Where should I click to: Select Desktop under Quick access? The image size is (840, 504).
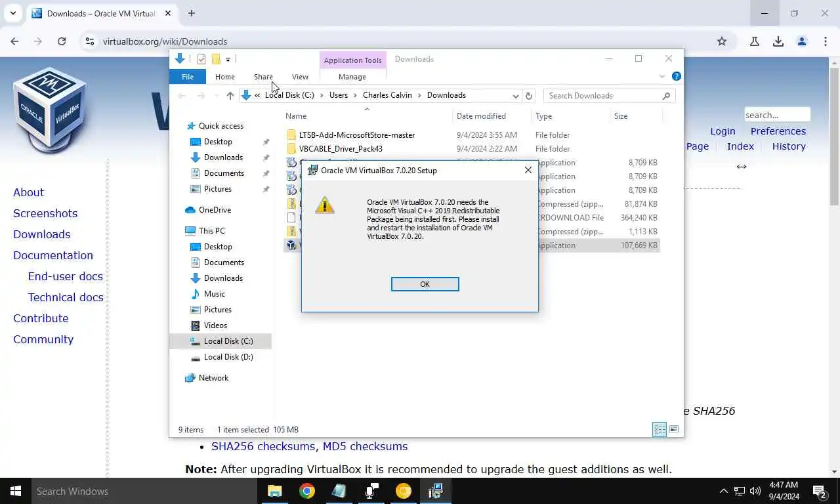pos(218,142)
